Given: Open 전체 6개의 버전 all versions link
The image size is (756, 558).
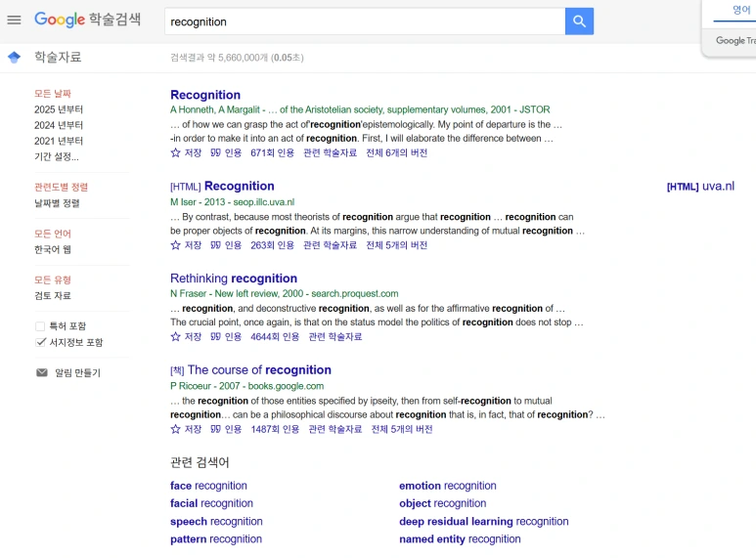Looking at the screenshot, I should click(x=397, y=152).
